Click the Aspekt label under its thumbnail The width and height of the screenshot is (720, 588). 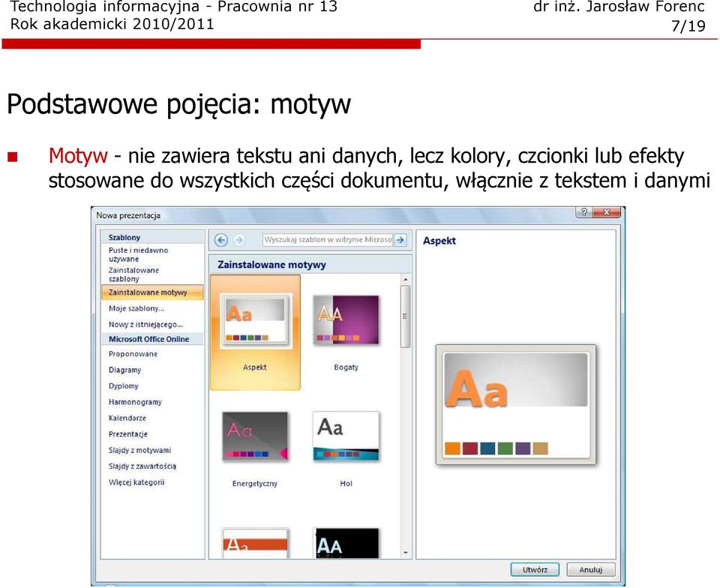[255, 367]
